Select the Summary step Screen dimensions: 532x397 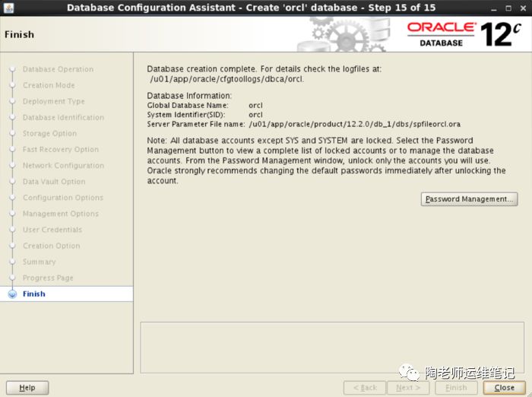click(x=39, y=262)
